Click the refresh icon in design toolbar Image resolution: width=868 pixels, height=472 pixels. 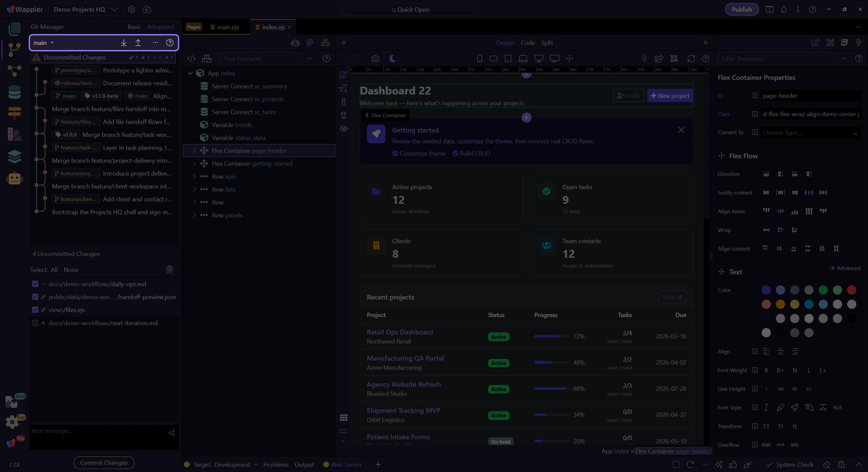click(691, 58)
